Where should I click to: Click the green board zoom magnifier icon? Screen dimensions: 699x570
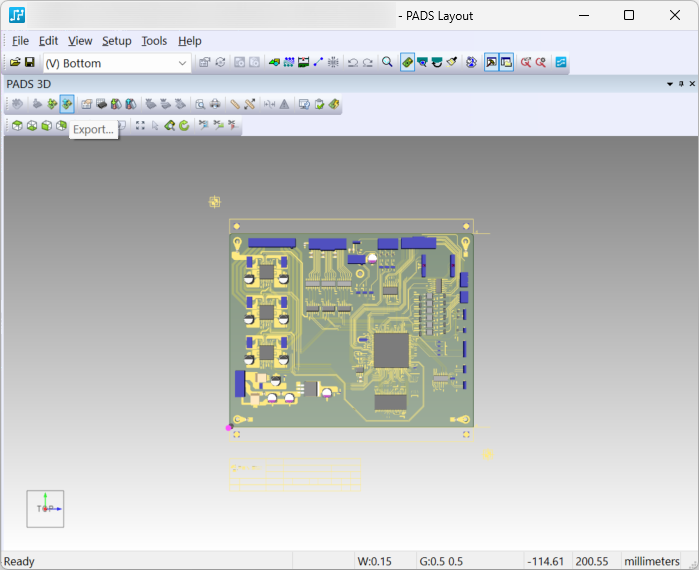pos(169,126)
